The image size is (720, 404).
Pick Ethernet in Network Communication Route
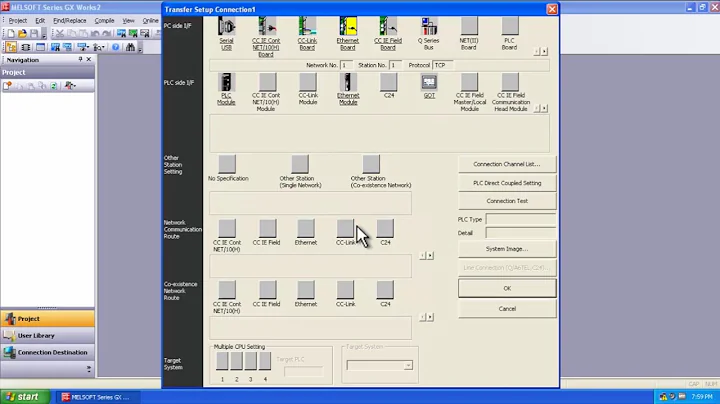tap(306, 228)
